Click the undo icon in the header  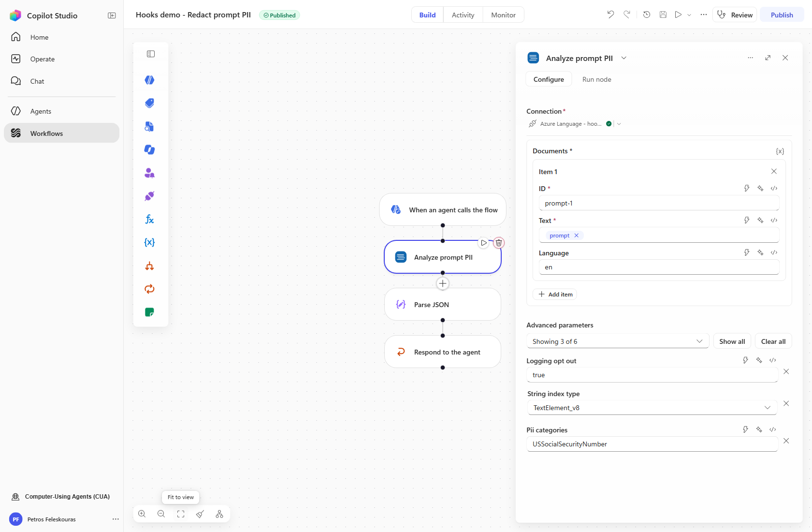(610, 15)
